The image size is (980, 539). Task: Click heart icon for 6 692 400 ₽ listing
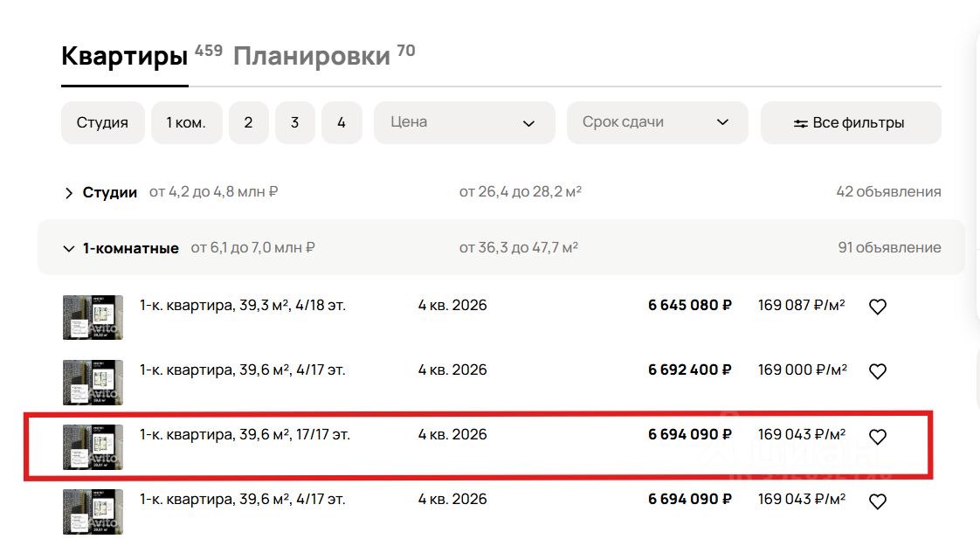point(878,371)
